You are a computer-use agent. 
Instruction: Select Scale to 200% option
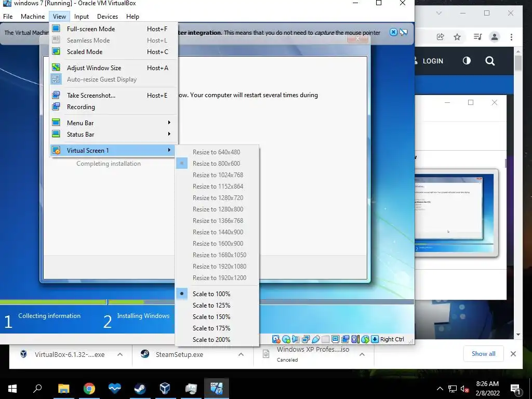click(217, 340)
